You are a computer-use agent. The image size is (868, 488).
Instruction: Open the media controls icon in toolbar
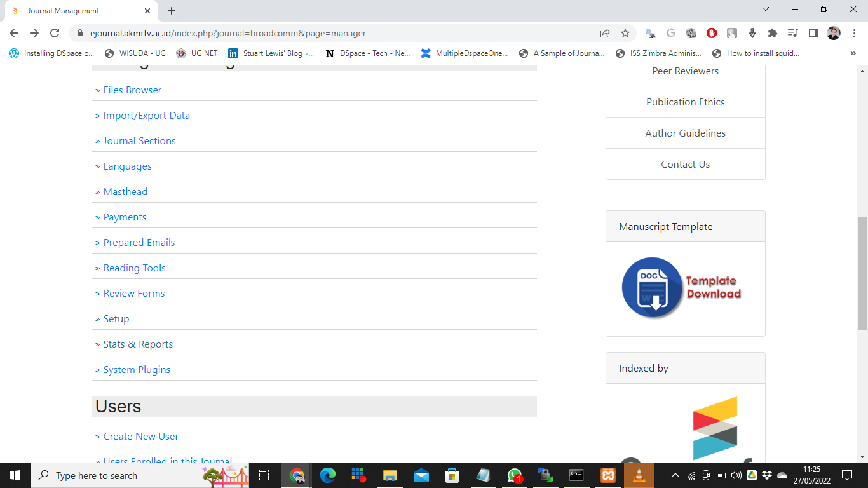coord(792,33)
